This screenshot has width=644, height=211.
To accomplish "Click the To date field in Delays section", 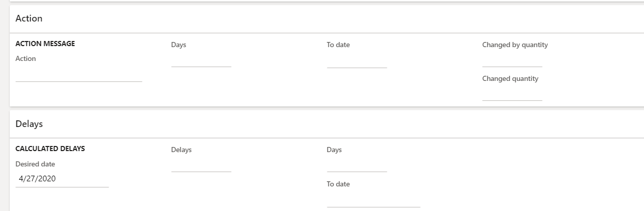I will tap(373, 201).
